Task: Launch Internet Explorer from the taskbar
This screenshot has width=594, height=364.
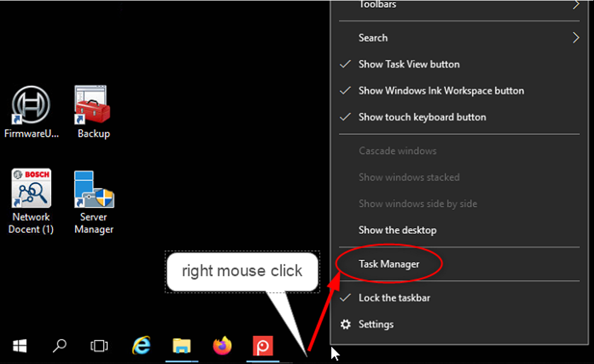Action: (141, 345)
